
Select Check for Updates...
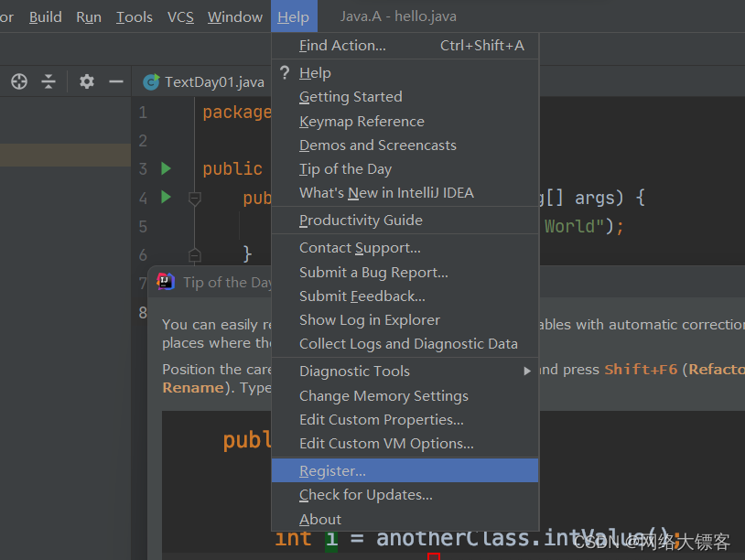pos(405,495)
